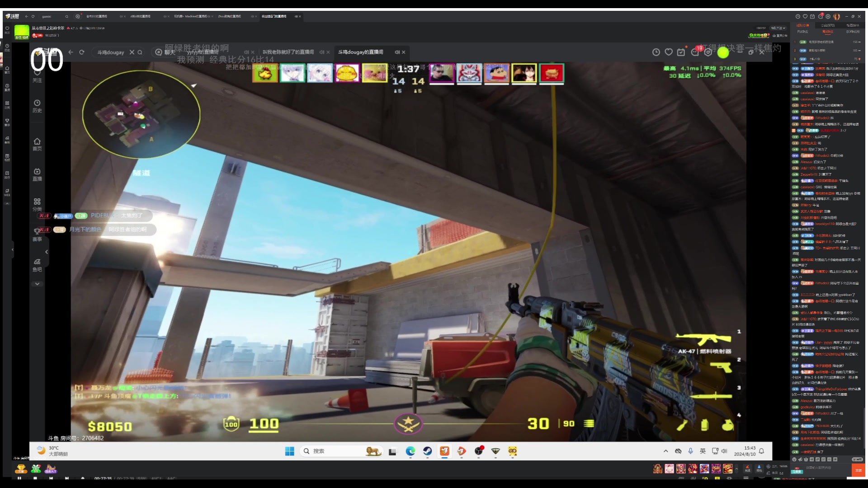Viewport: 868px width, 488px height.
Task: Open the notification bell in taskbar
Action: click(761, 451)
